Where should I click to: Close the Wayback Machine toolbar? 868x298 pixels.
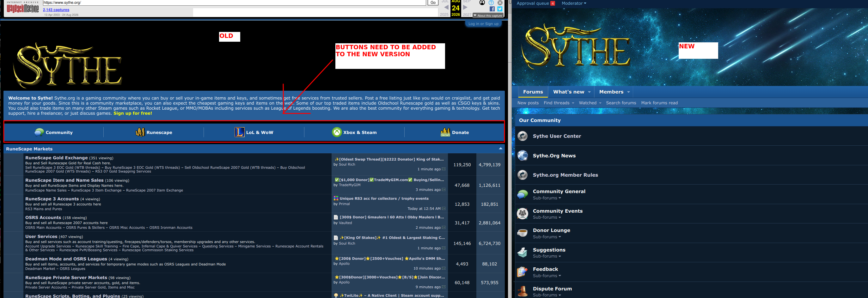(500, 3)
